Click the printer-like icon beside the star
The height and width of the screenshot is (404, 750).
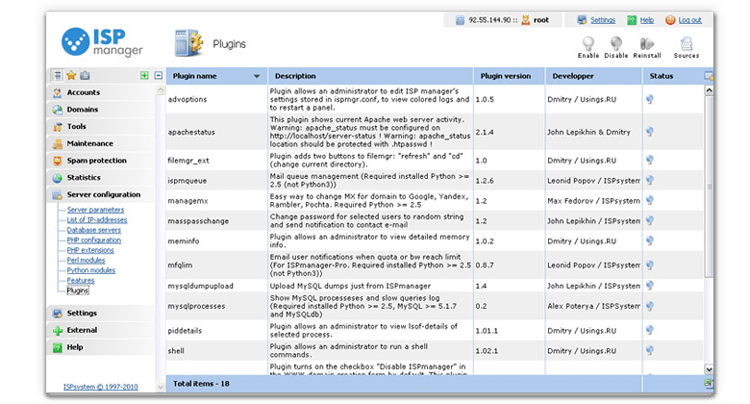click(85, 75)
